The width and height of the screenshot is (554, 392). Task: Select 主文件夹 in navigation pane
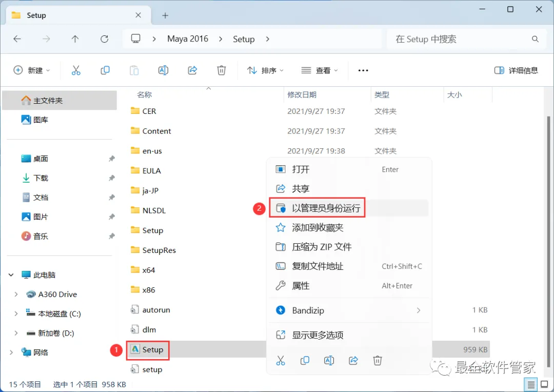coord(60,101)
